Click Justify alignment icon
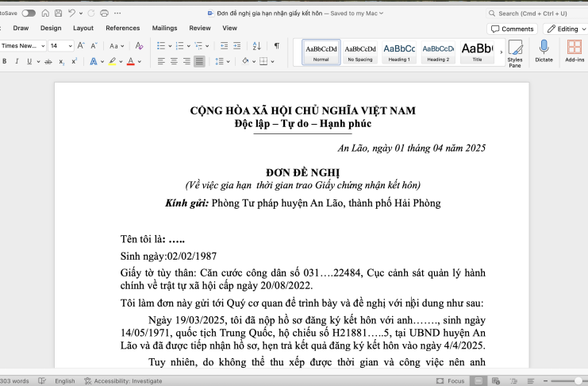Screen dimensions: 588x386 click(x=199, y=61)
